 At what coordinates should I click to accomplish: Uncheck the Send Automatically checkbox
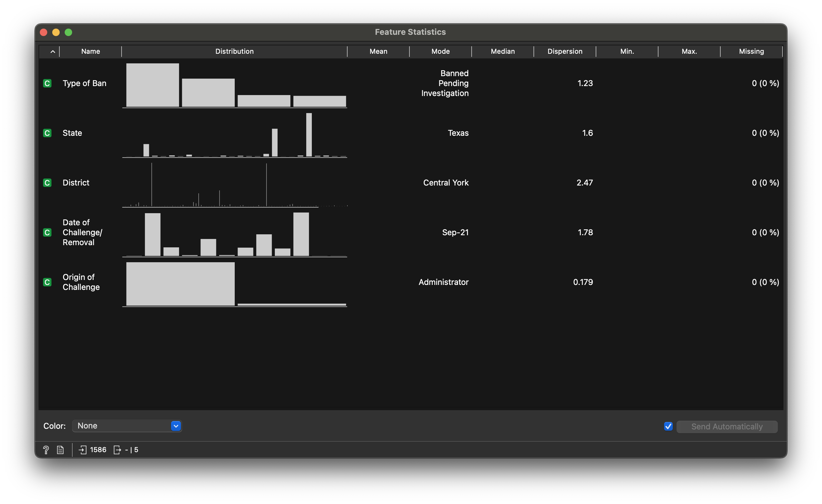pyautogui.click(x=668, y=426)
